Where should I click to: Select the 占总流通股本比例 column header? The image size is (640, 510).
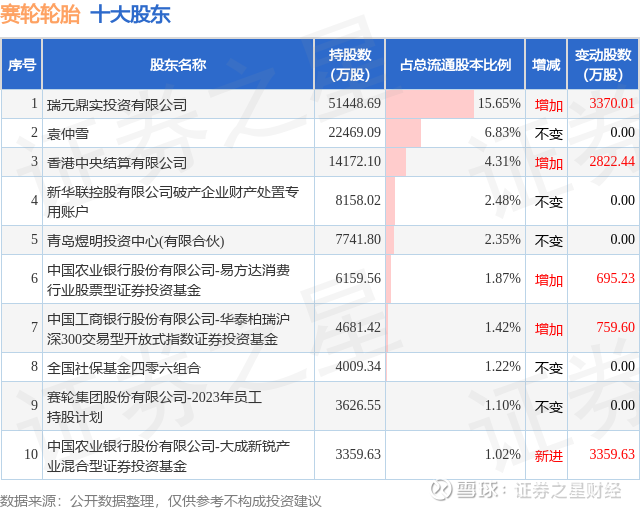[455, 64]
